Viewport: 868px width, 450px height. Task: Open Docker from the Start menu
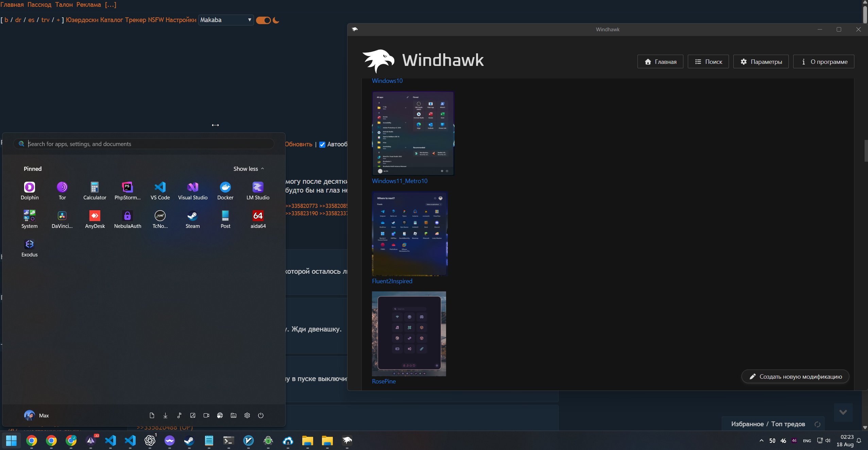pos(225,191)
